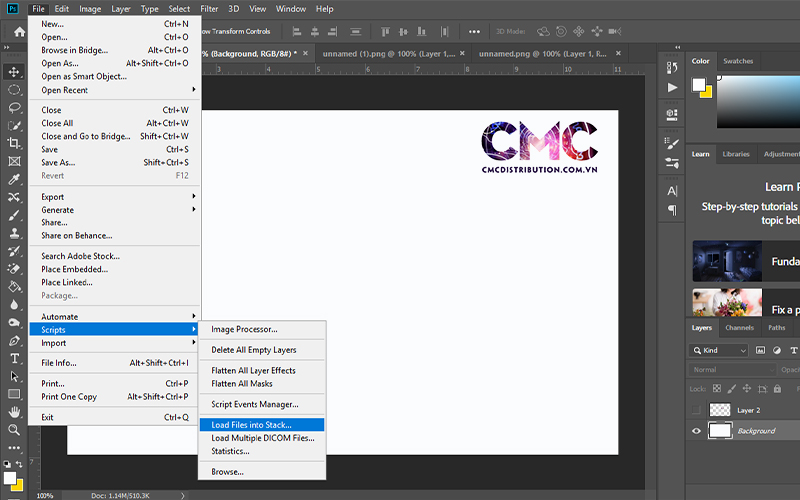Select the Zoom tool

[14, 430]
